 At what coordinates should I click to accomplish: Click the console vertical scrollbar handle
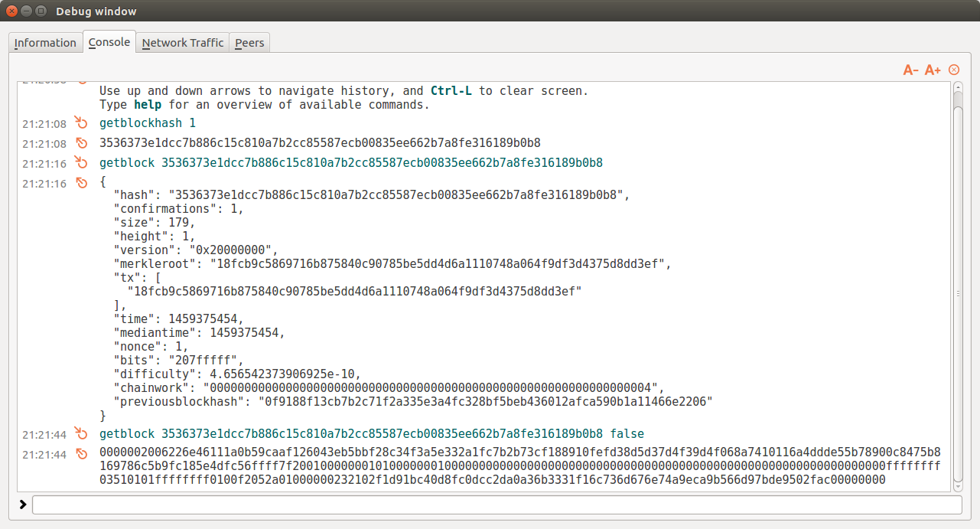click(x=959, y=293)
